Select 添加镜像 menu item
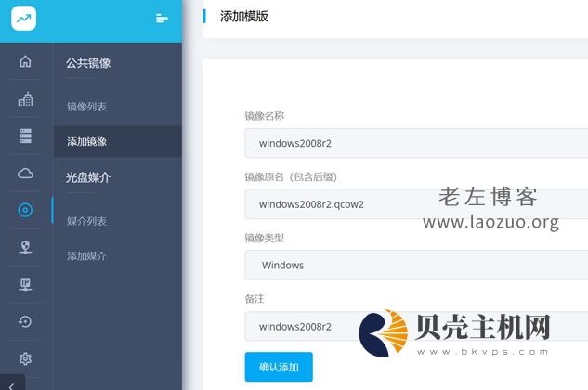This screenshot has width=588, height=390. pyautogui.click(x=86, y=142)
